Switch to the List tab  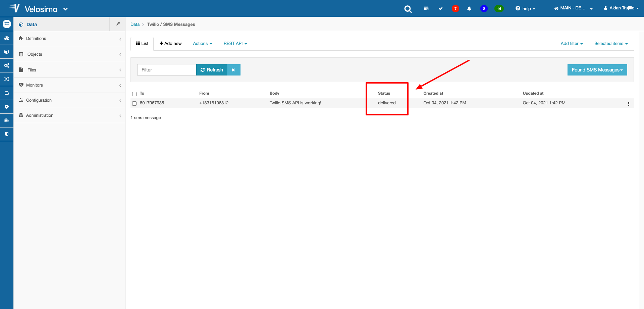(x=142, y=44)
